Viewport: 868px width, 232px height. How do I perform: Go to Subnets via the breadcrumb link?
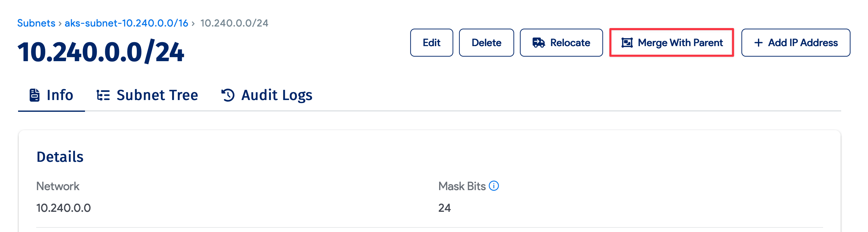point(36,23)
